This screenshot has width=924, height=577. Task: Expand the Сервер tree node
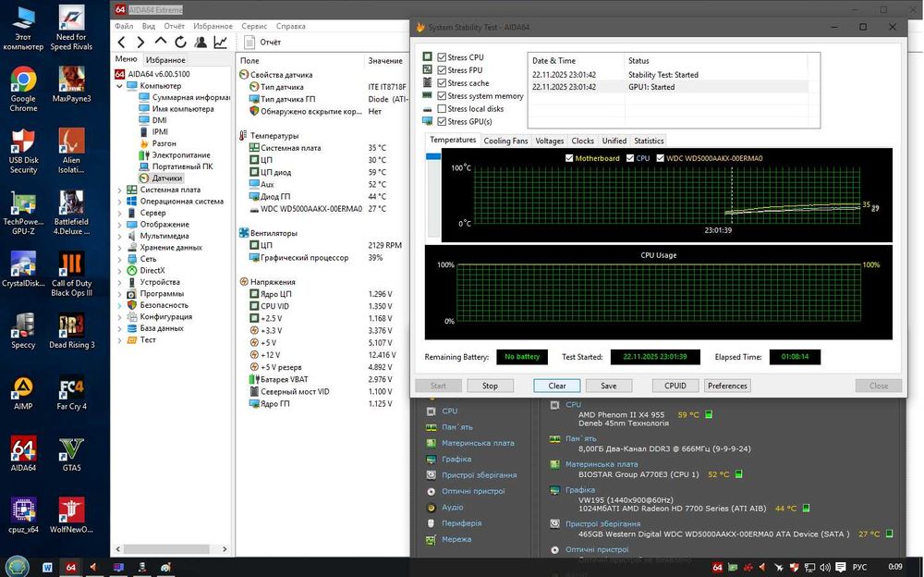pyautogui.click(x=119, y=213)
